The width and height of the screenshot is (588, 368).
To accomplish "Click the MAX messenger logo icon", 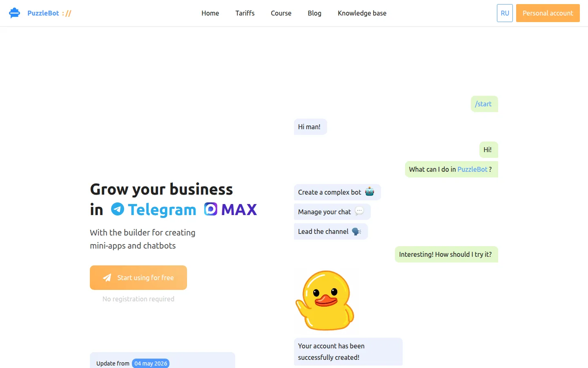I will (x=211, y=209).
